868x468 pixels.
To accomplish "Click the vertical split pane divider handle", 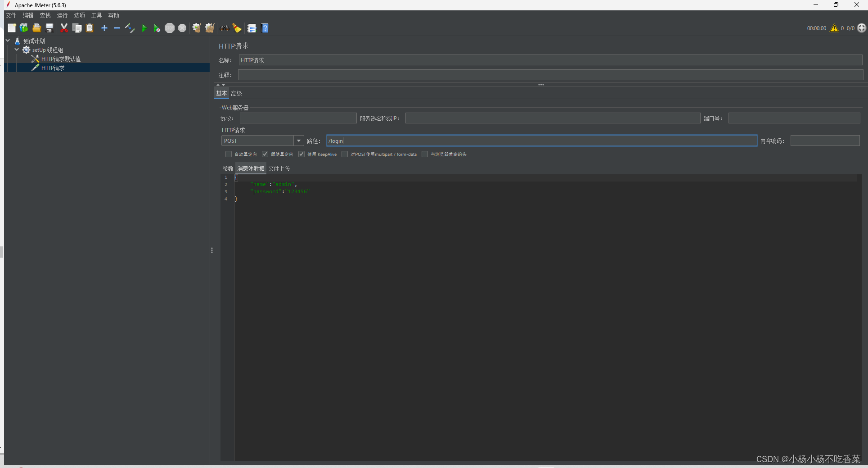I will 212,250.
